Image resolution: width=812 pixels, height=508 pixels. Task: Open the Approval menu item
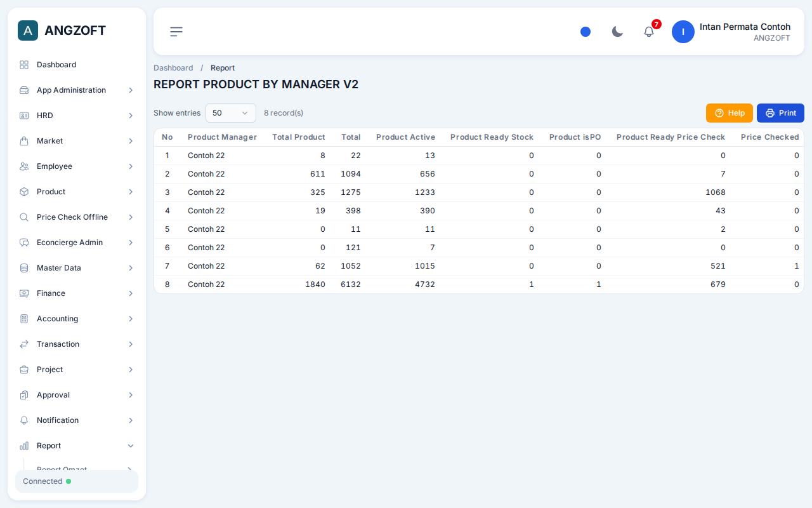click(77, 395)
